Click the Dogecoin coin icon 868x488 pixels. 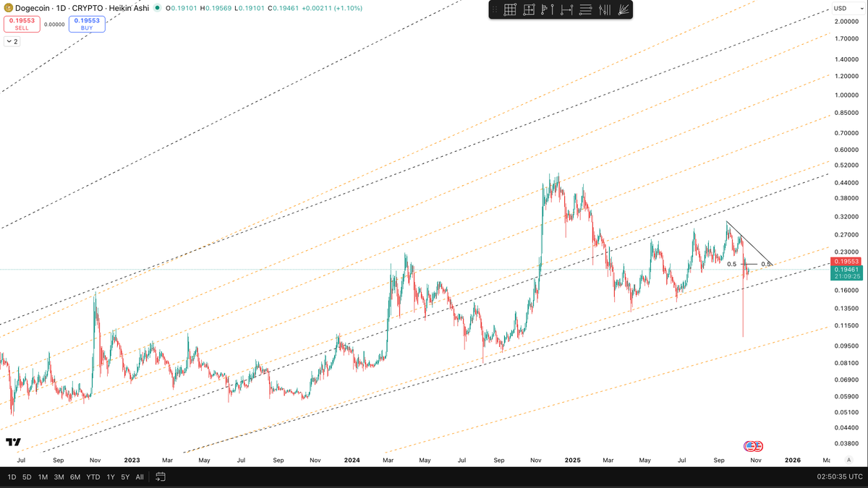coord(9,8)
